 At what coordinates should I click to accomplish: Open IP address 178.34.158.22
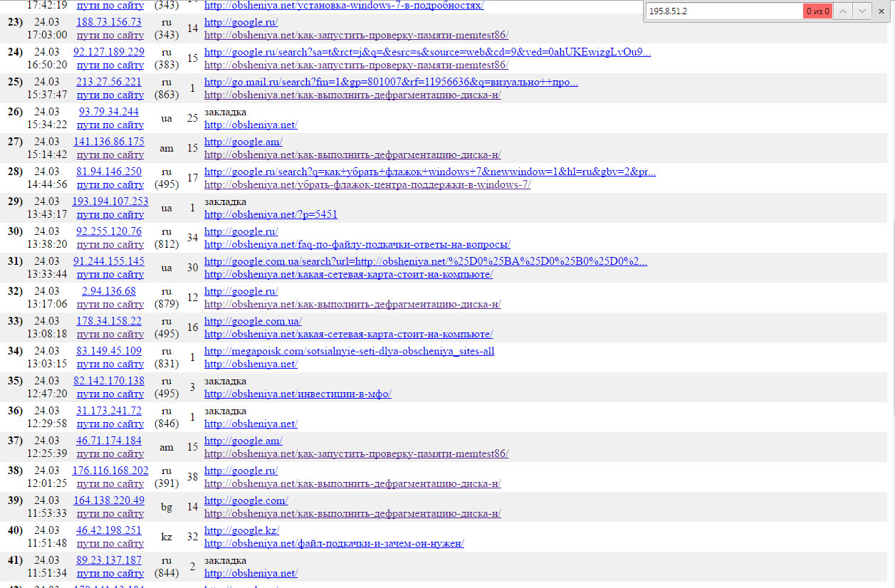(109, 321)
